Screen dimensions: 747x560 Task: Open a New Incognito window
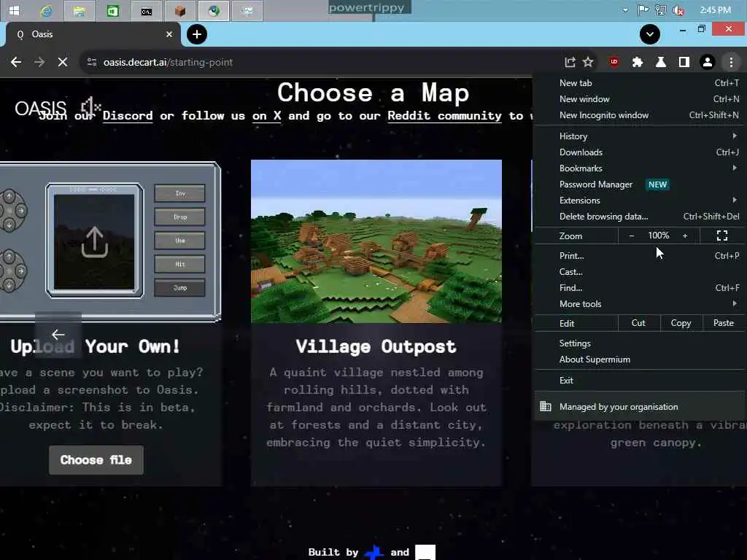click(x=640, y=115)
